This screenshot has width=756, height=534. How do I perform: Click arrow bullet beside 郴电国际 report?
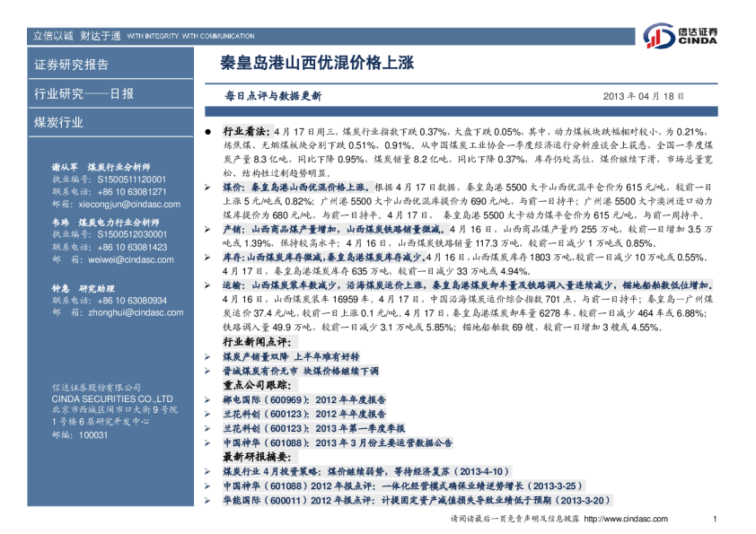click(209, 401)
